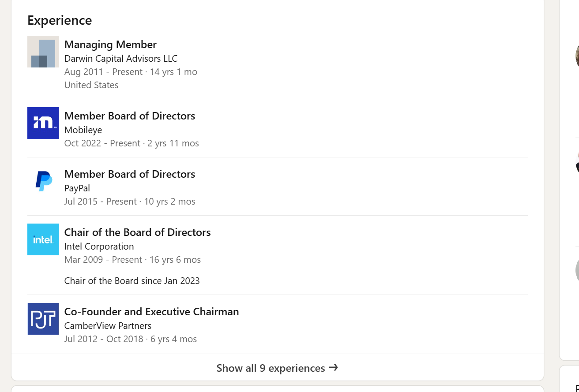The image size is (579, 392).
Task: Show all 9 experiences
Action: [271, 368]
